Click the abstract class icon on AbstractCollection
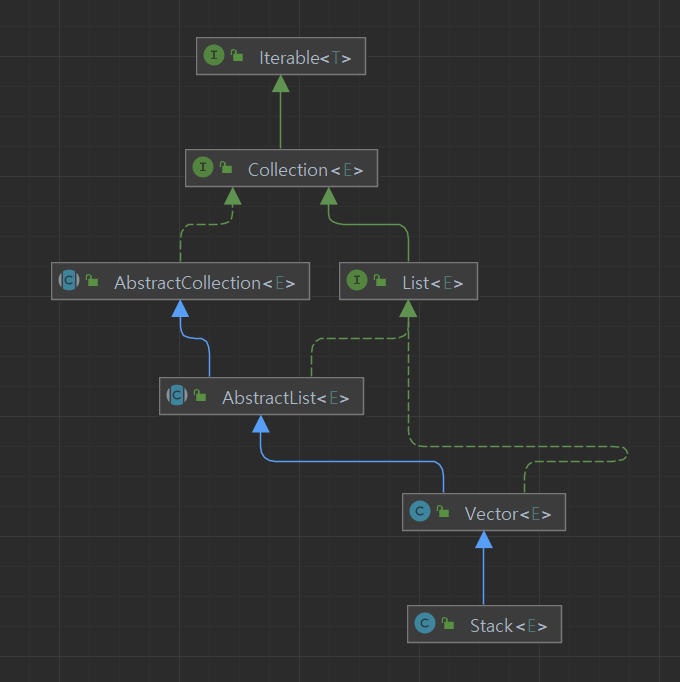The width and height of the screenshot is (680, 682). pyautogui.click(x=69, y=282)
